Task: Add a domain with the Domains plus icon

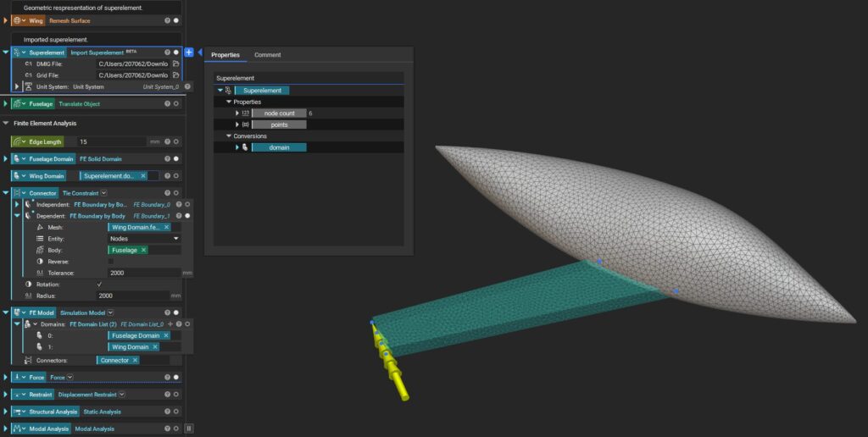Action: [170, 324]
